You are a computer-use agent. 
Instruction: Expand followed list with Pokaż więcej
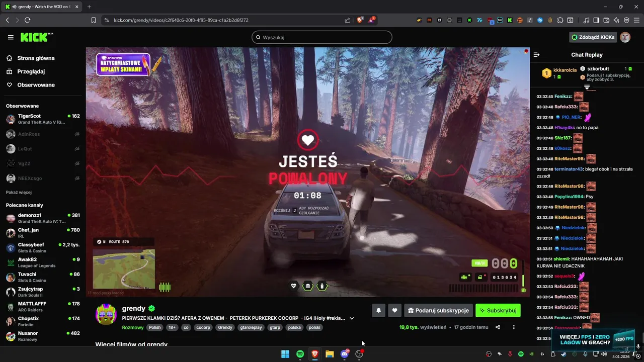19,192
